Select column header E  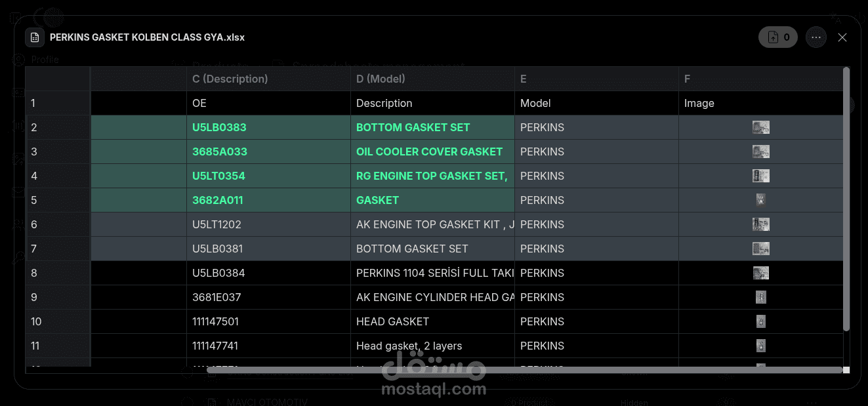coord(596,79)
